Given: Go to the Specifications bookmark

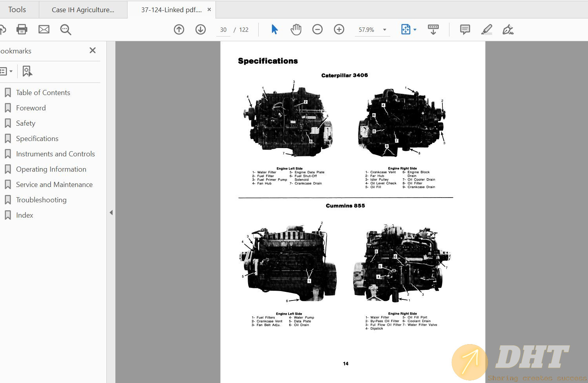Looking at the screenshot, I should (37, 139).
